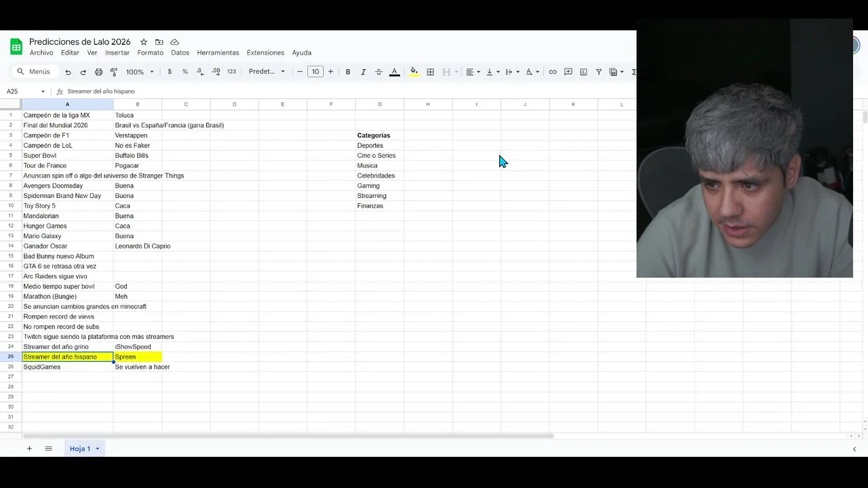Select the cell containing Verstappen
The image size is (868, 488).
point(138,136)
